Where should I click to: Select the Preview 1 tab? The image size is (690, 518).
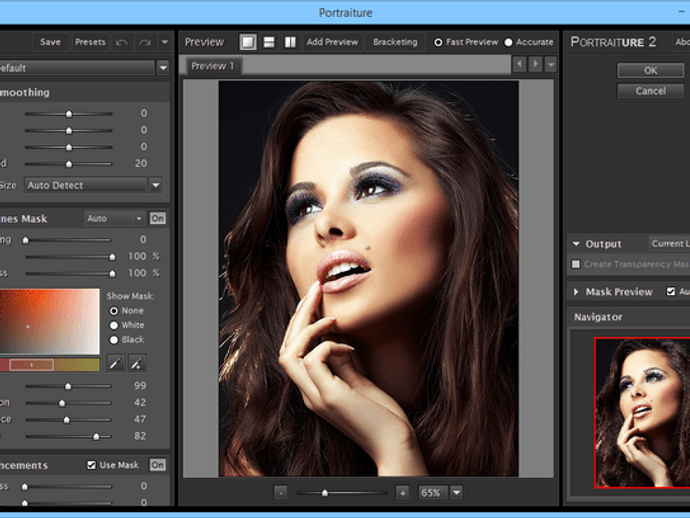click(213, 66)
